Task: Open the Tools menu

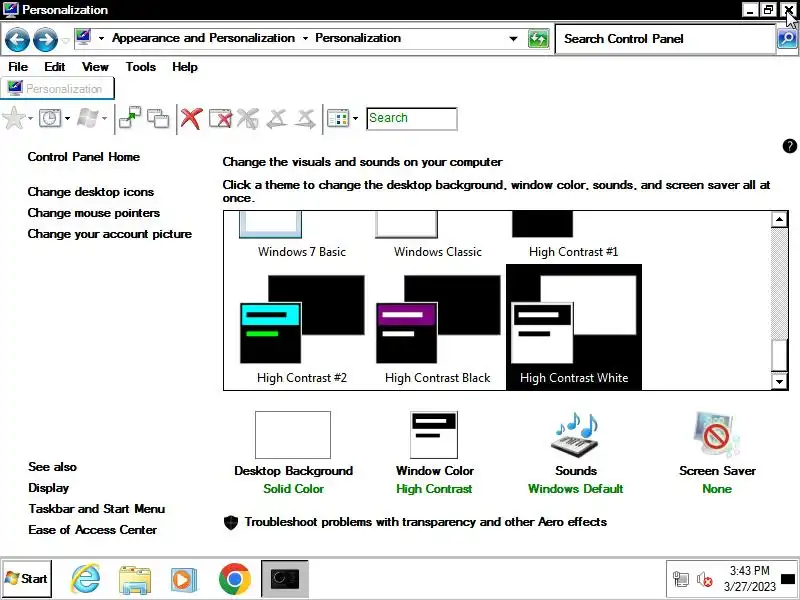Action: tap(140, 67)
